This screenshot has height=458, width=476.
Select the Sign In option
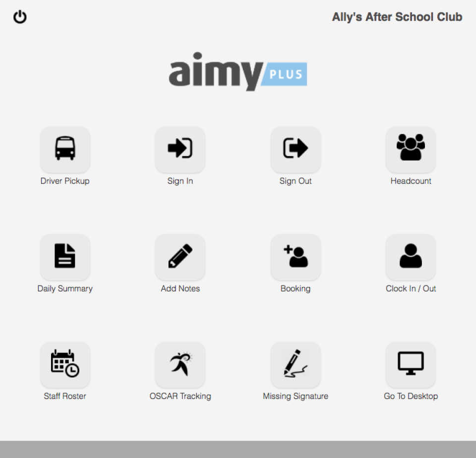180,150
